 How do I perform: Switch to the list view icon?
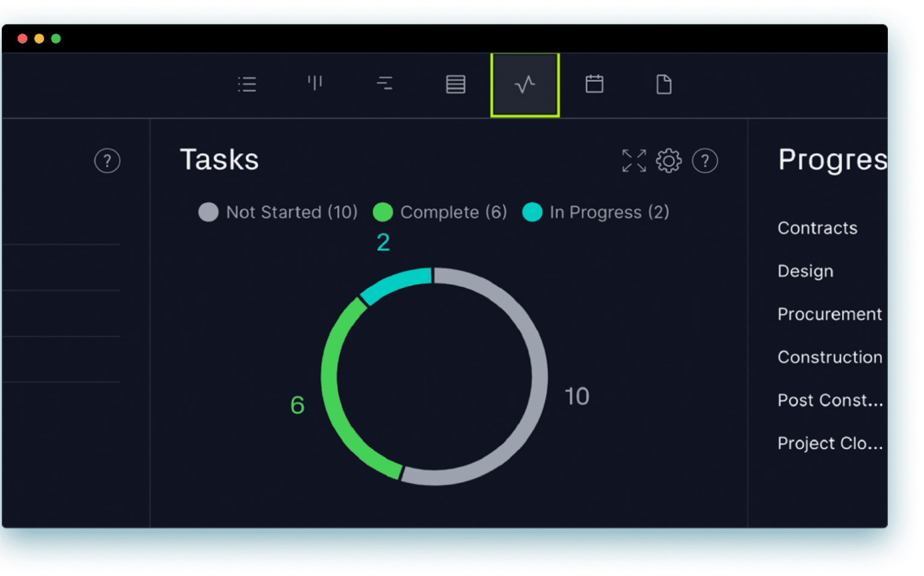[247, 84]
